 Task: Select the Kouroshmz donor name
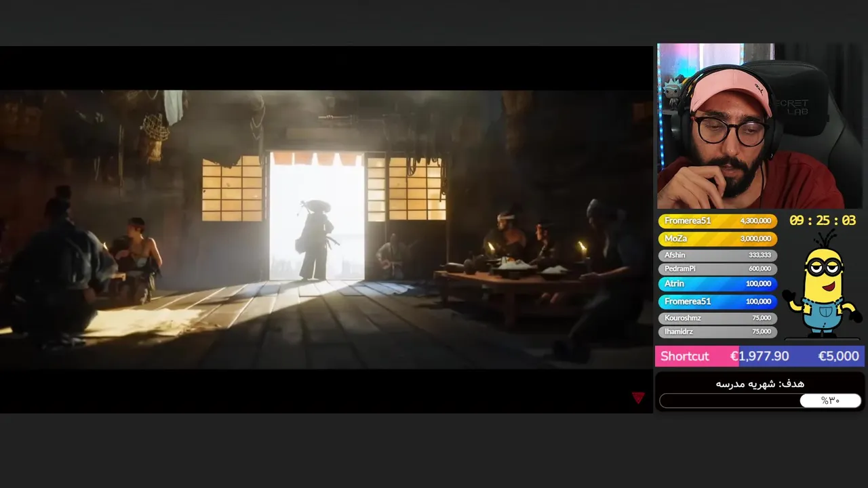point(683,318)
